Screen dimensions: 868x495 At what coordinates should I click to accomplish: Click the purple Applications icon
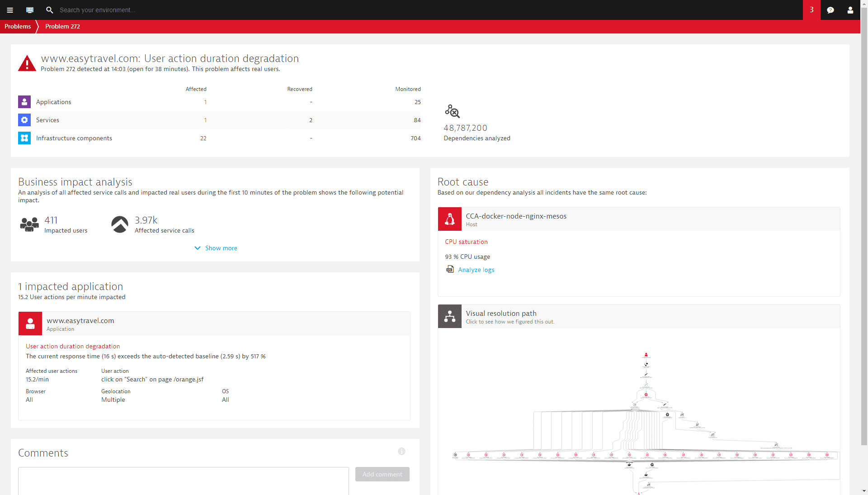tap(24, 102)
